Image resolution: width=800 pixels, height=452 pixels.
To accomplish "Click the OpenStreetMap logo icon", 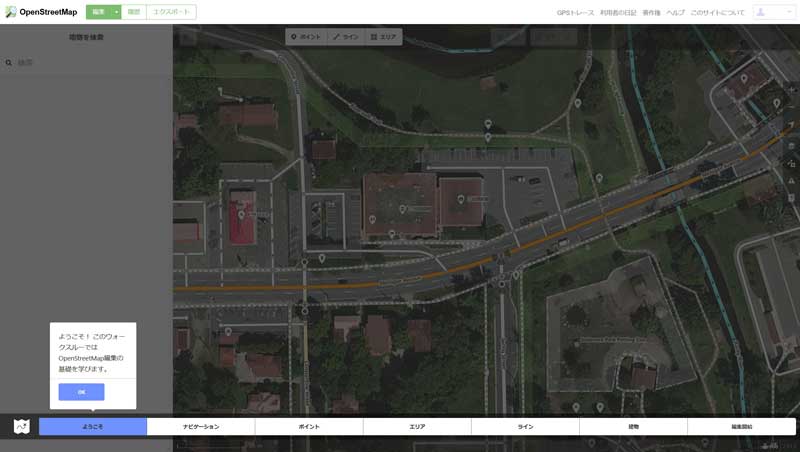I will click(11, 12).
